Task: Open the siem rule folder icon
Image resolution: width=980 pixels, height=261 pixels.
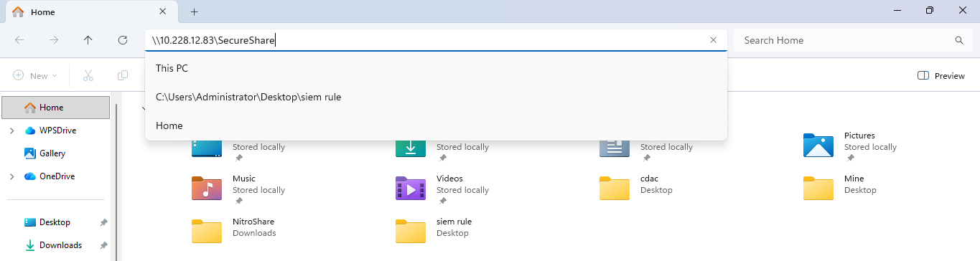Action: (x=411, y=231)
